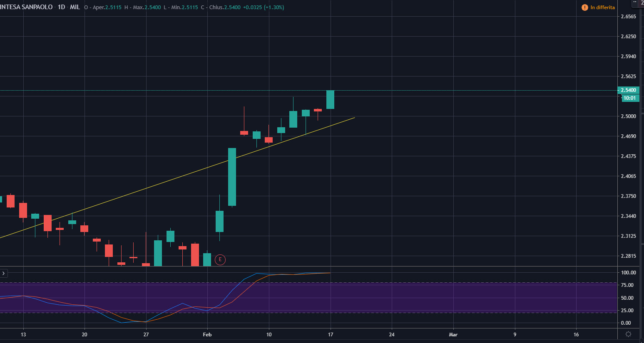
Task: Click the 2.5940 price scale label
Action: coord(629,57)
